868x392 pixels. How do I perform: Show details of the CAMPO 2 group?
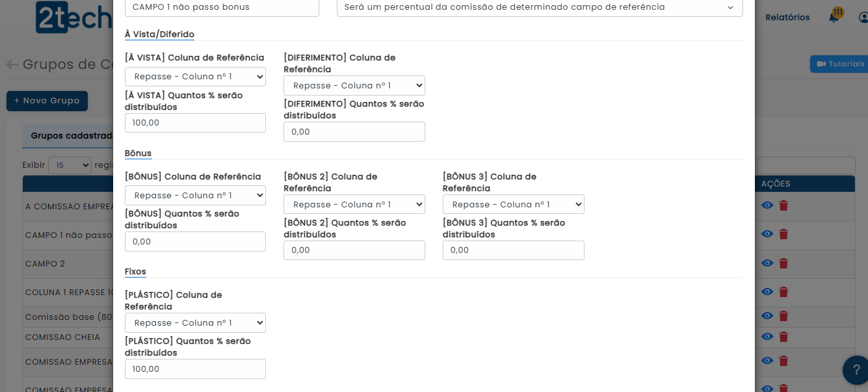[767, 263]
